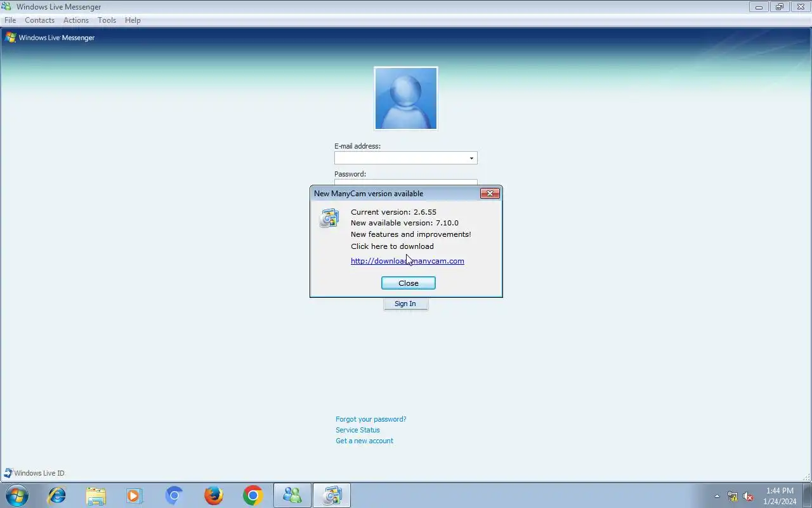This screenshot has height=508, width=812.
Task: Click the Close button in ManyCam dialog
Action: [409, 283]
